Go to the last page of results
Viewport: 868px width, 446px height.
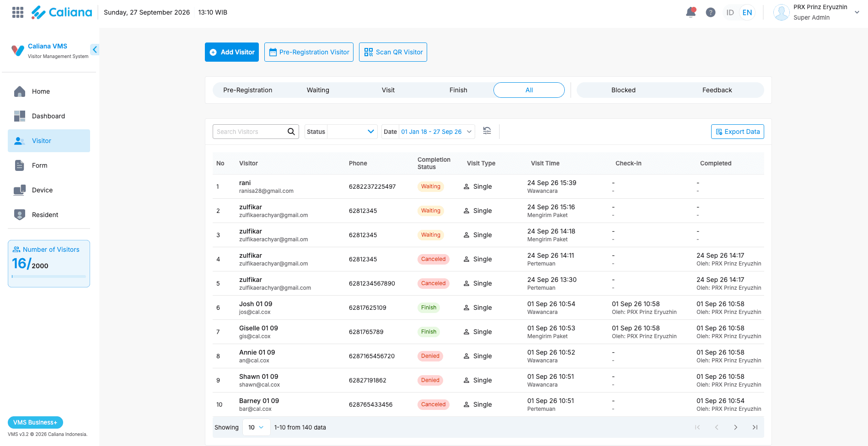(x=755, y=427)
